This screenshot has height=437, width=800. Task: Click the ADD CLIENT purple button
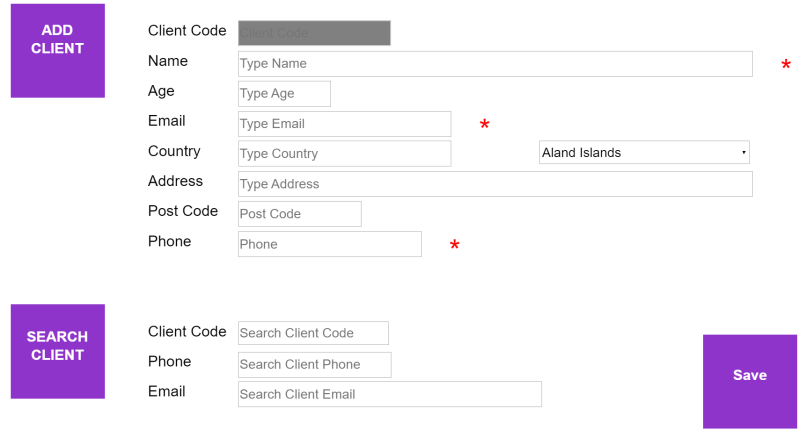click(x=58, y=50)
